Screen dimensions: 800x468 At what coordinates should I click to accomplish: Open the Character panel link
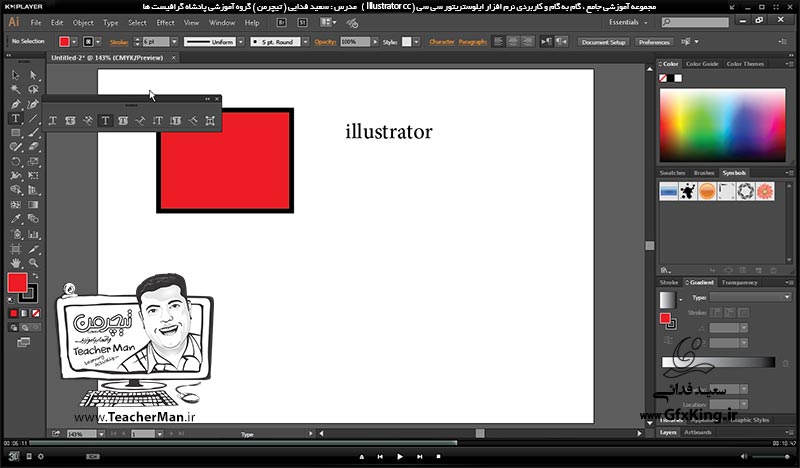tap(442, 42)
